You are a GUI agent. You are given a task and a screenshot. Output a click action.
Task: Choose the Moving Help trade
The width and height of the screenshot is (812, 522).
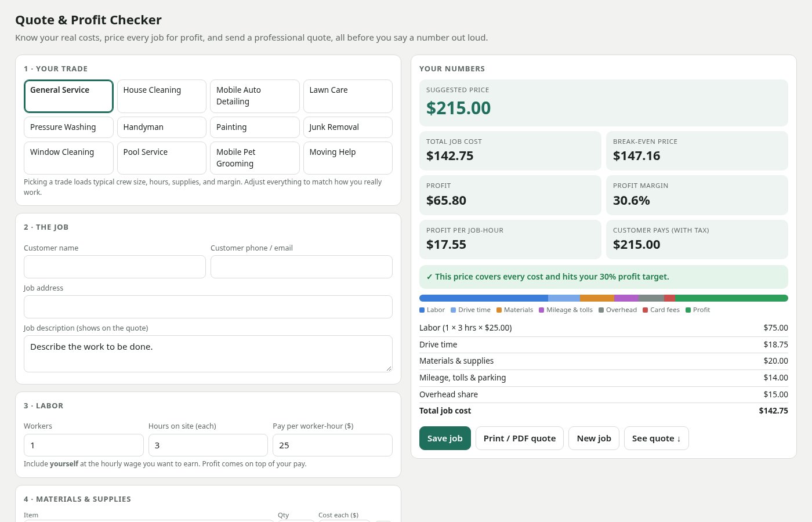point(348,158)
